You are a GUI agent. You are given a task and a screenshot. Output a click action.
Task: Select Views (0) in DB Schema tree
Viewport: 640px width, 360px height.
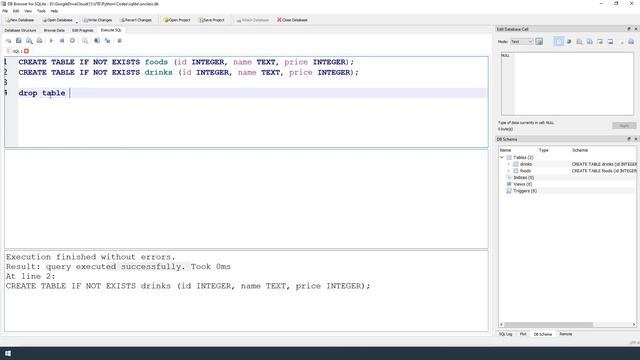pyautogui.click(x=523, y=184)
